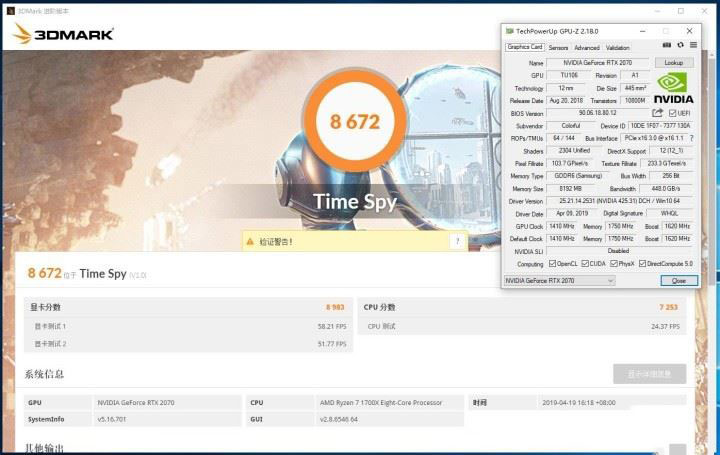Click the GPU-Z title bar app icon
Viewport: 720px width, 455px height.
509,31
